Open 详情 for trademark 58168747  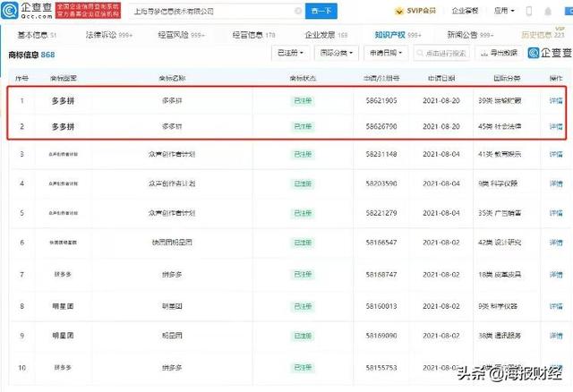[x=556, y=275]
